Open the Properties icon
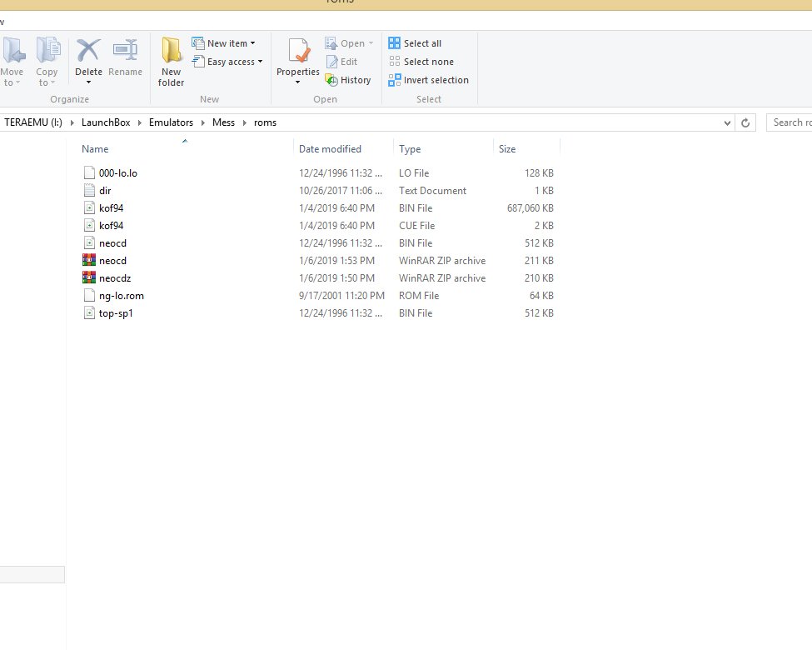This screenshot has height=650, width=812. coord(298,53)
